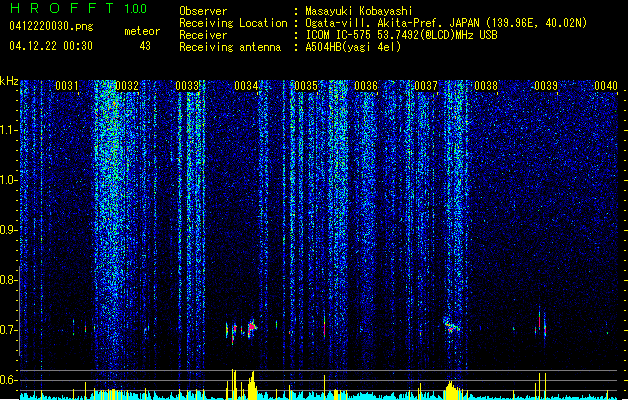Click the 0.8 kHz axis tick label
Viewport: 629px width, 400px height.
[9, 280]
